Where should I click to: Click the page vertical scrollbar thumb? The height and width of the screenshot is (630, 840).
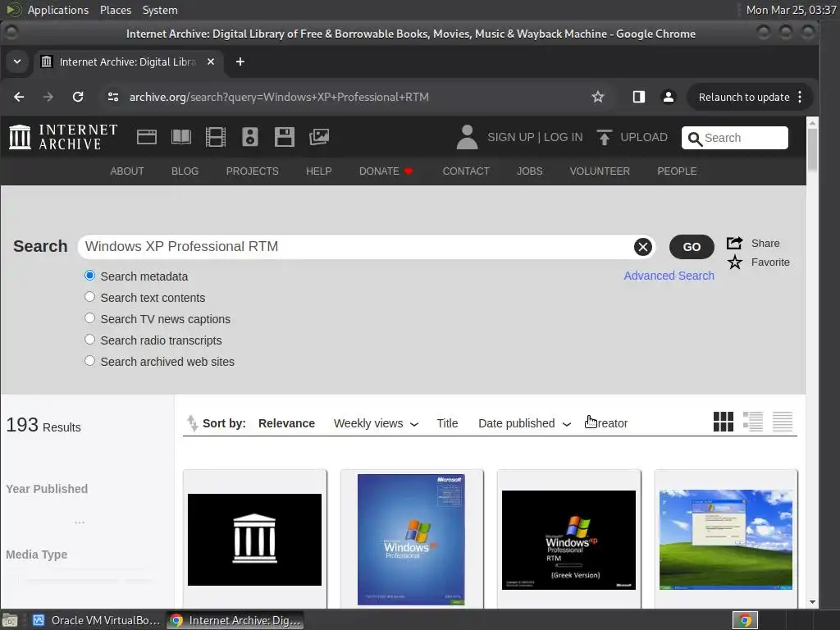[x=812, y=149]
